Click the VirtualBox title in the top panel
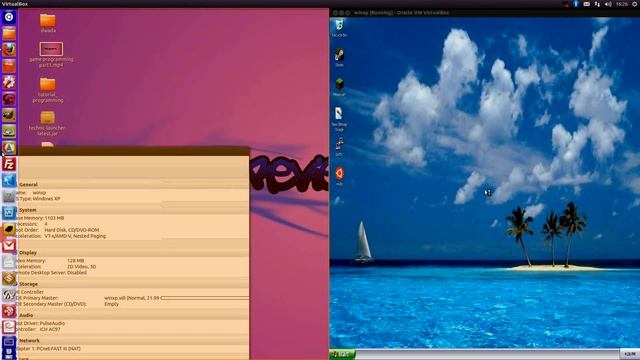The height and width of the screenshot is (360, 640). (15, 4)
